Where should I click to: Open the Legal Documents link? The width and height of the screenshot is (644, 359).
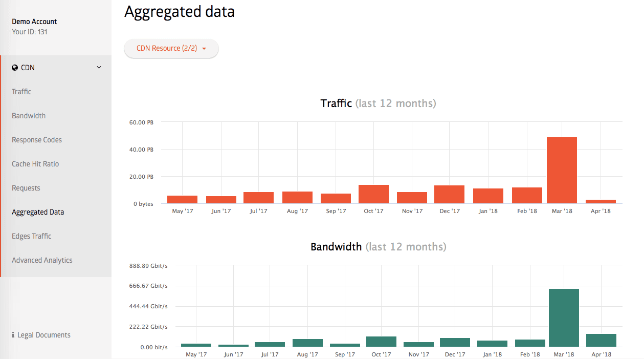pos(44,335)
